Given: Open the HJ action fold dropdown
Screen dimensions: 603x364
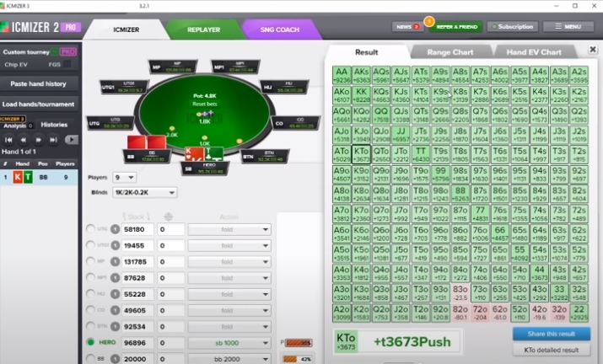Looking at the screenshot, I should pyautogui.click(x=229, y=294).
